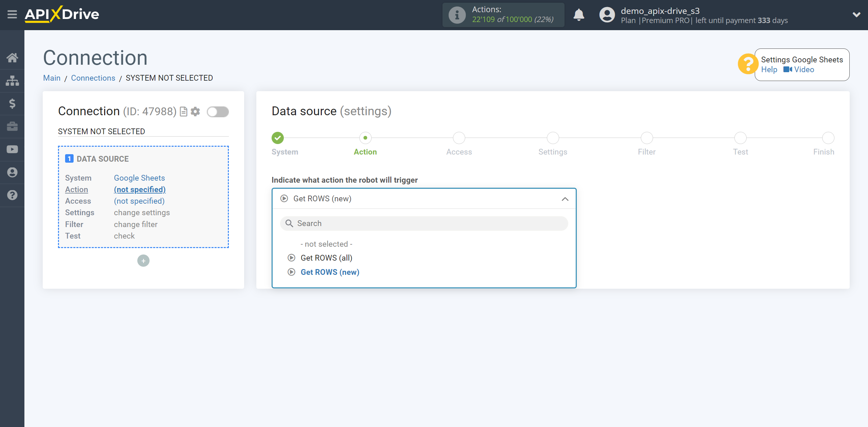
Task: Click the Video link for Google Sheets
Action: [x=804, y=70]
